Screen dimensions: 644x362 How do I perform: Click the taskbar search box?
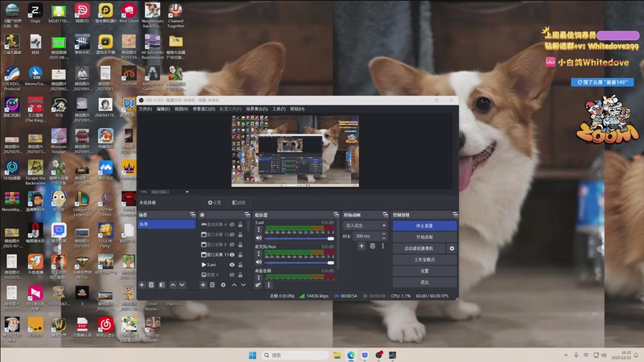pyautogui.click(x=295, y=355)
